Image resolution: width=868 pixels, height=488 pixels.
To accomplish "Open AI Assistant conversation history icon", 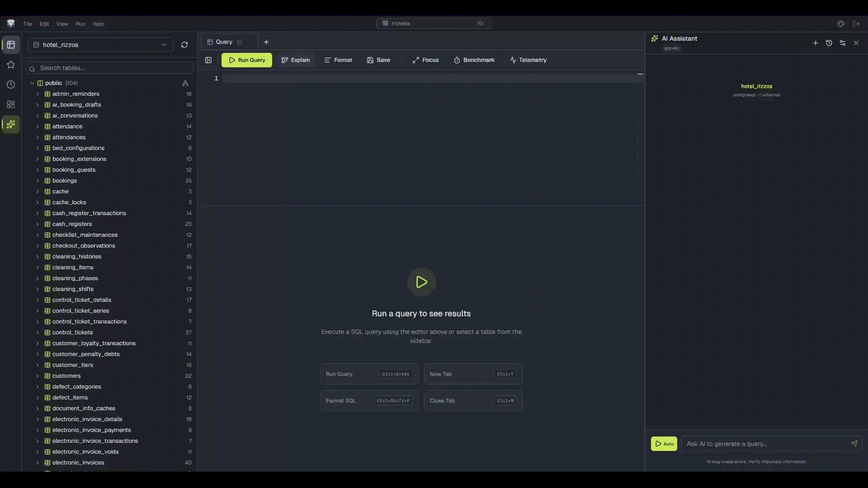I will coord(829,43).
